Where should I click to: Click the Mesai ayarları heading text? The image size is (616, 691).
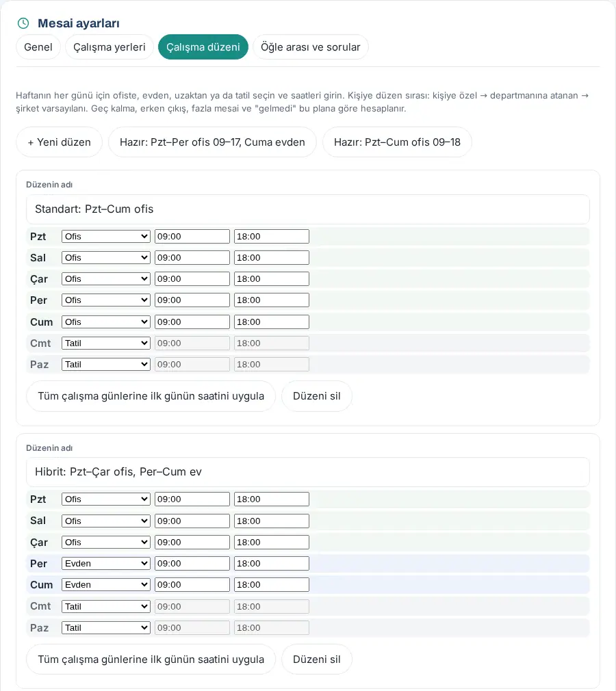79,23
